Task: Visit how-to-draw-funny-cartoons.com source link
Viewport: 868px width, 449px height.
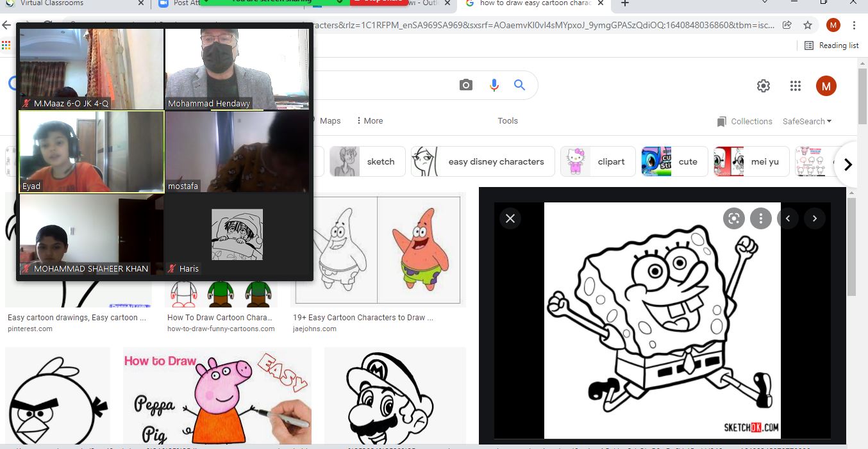Action: [221, 329]
